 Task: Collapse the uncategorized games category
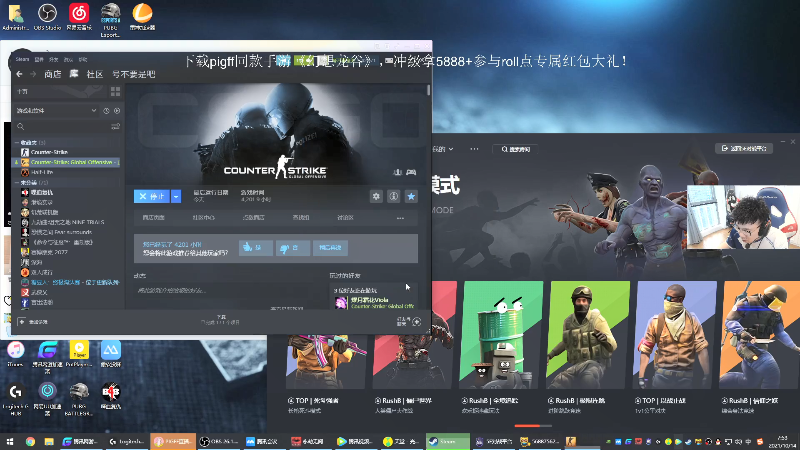click(x=17, y=183)
